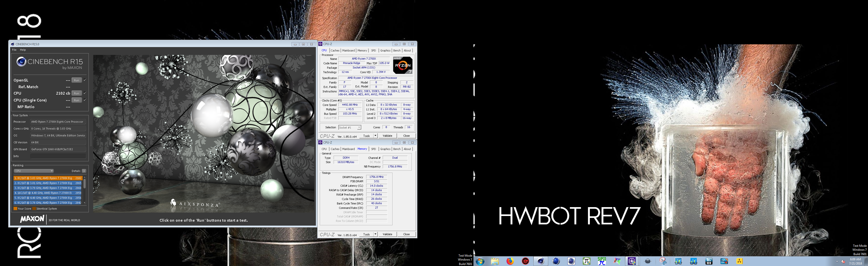
Task: Click the Info input field in Cinebench
Action: 58,156
